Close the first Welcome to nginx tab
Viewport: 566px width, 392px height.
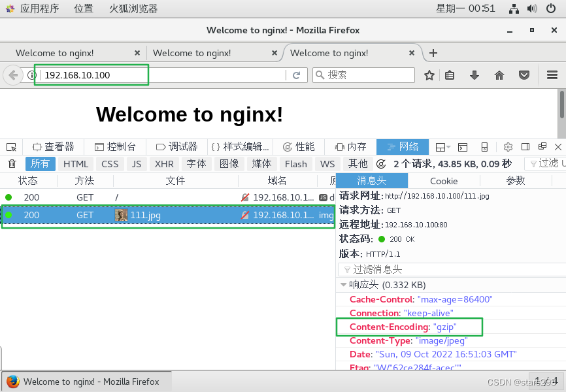[x=137, y=53]
